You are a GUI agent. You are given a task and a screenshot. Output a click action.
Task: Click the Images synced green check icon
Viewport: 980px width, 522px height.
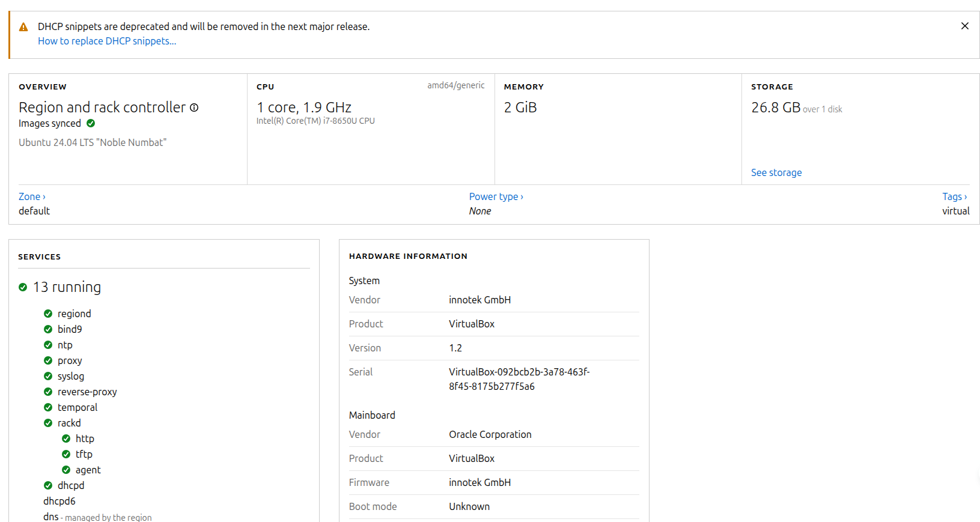91,123
